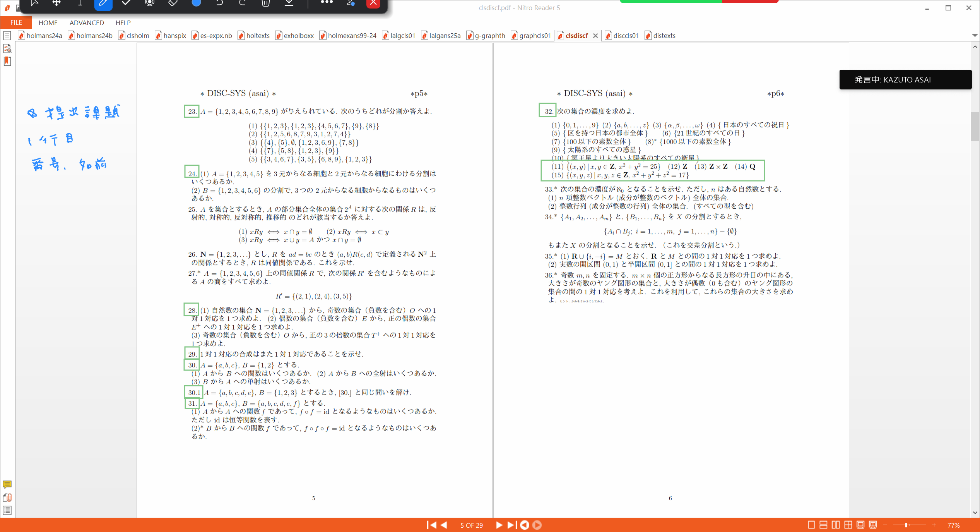980x532 pixels.
Task: Clear all annotations with trash icon
Action: pyautogui.click(x=265, y=3)
